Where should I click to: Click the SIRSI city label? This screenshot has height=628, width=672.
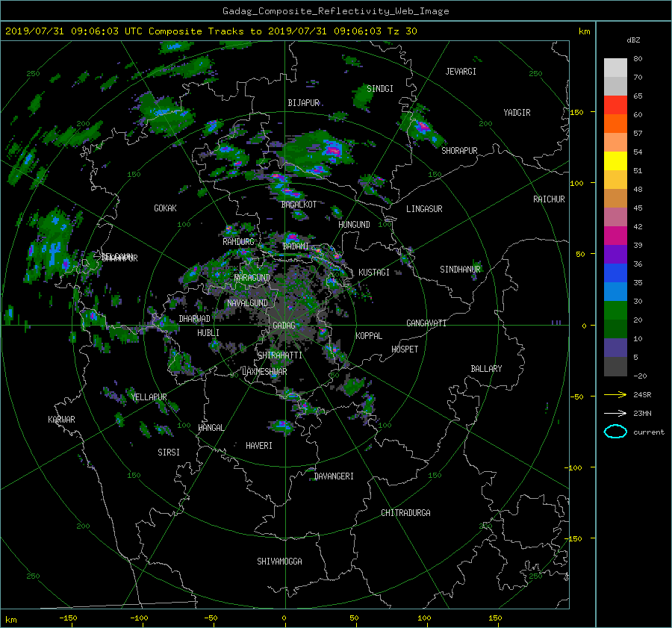(169, 453)
